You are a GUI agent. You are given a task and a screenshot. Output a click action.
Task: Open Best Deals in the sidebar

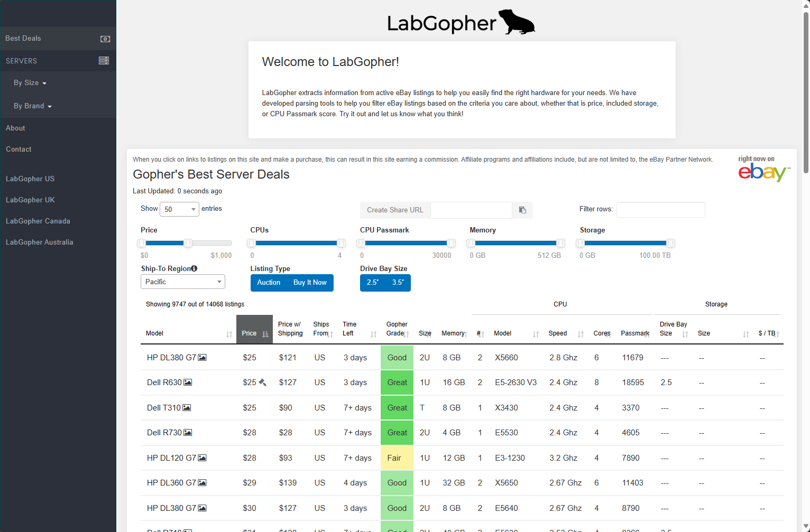[58, 39]
